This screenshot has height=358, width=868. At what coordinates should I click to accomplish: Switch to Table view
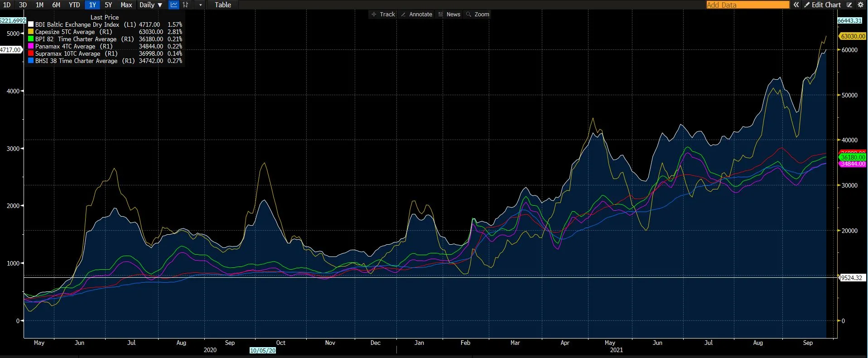click(223, 5)
